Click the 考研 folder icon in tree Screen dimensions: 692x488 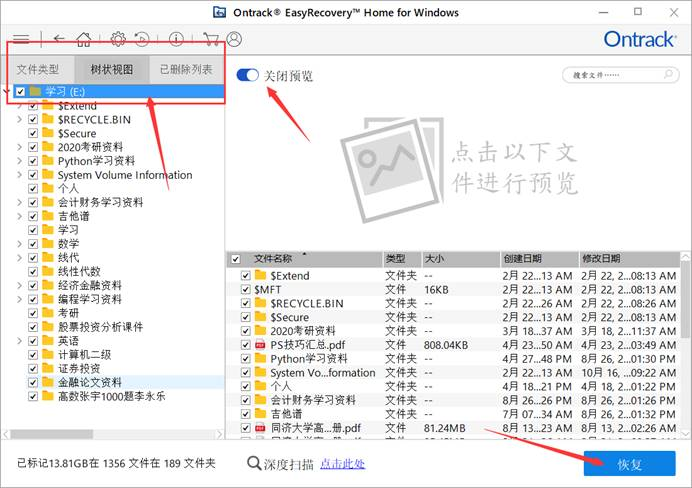tap(48, 313)
